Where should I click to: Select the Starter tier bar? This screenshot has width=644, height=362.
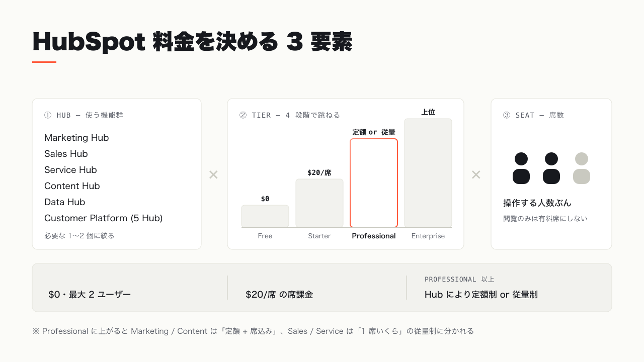319,203
